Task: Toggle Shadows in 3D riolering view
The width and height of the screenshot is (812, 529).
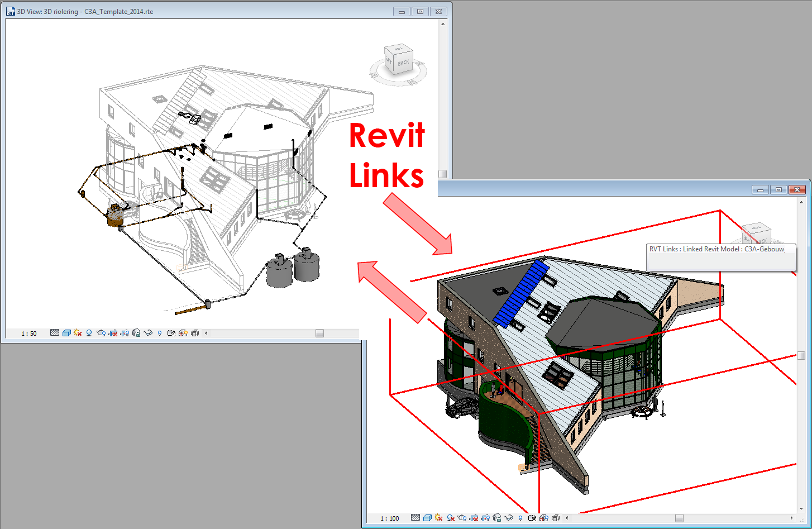Action: (89, 333)
